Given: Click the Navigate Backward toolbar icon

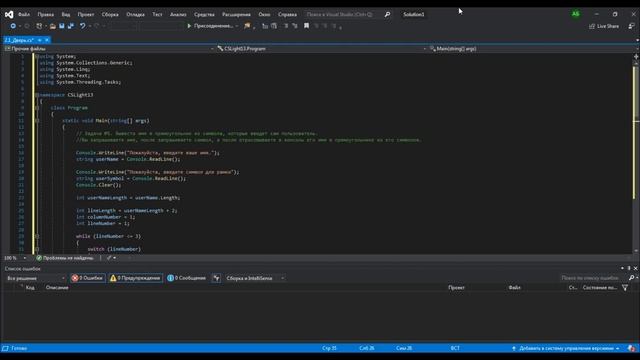Looking at the screenshot, I should pos(13,26).
